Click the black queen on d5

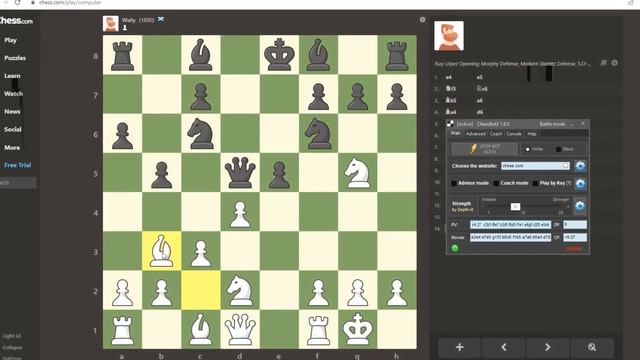(x=240, y=173)
